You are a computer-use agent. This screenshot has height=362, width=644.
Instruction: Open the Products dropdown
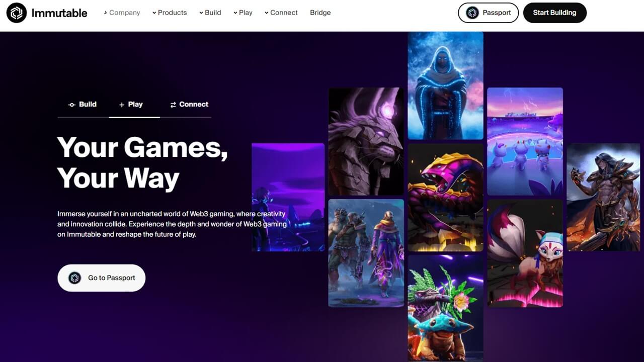[x=170, y=13]
